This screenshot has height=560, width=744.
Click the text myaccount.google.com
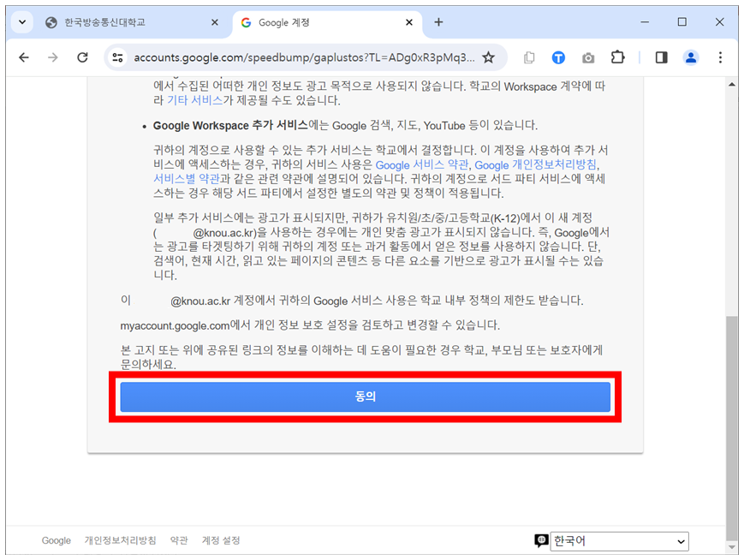click(x=175, y=326)
